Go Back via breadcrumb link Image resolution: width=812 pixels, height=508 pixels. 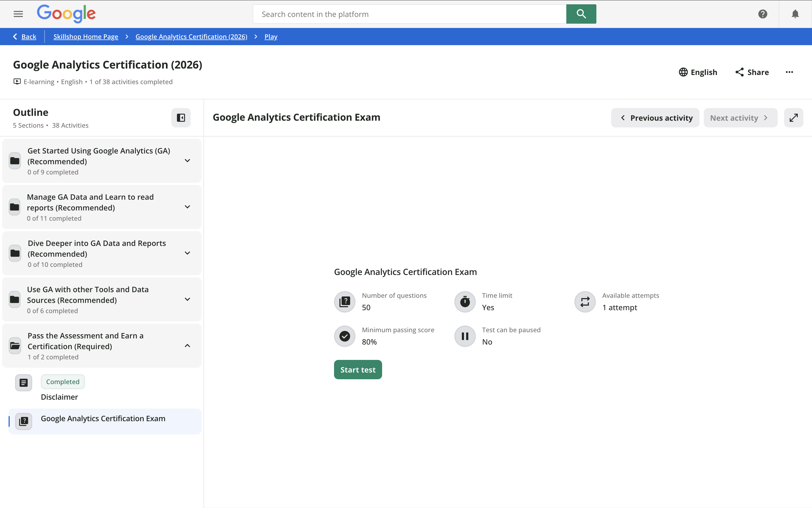click(x=24, y=37)
